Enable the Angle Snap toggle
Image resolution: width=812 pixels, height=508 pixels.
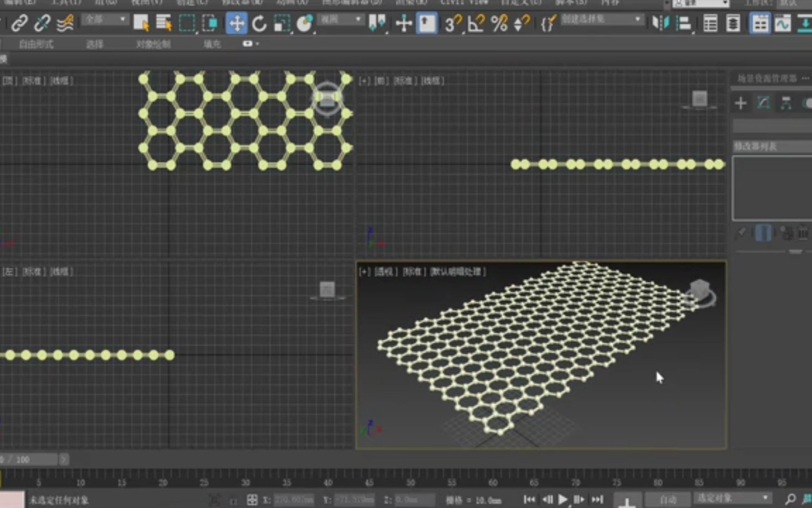coord(476,24)
